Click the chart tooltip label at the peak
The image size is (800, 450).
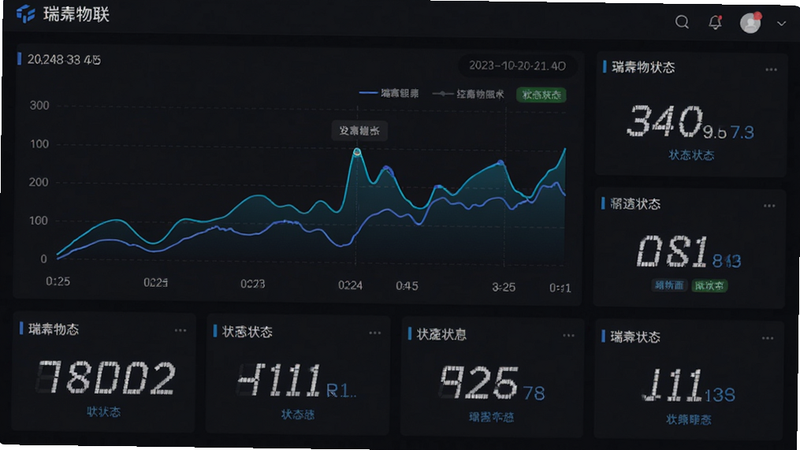pos(359,131)
